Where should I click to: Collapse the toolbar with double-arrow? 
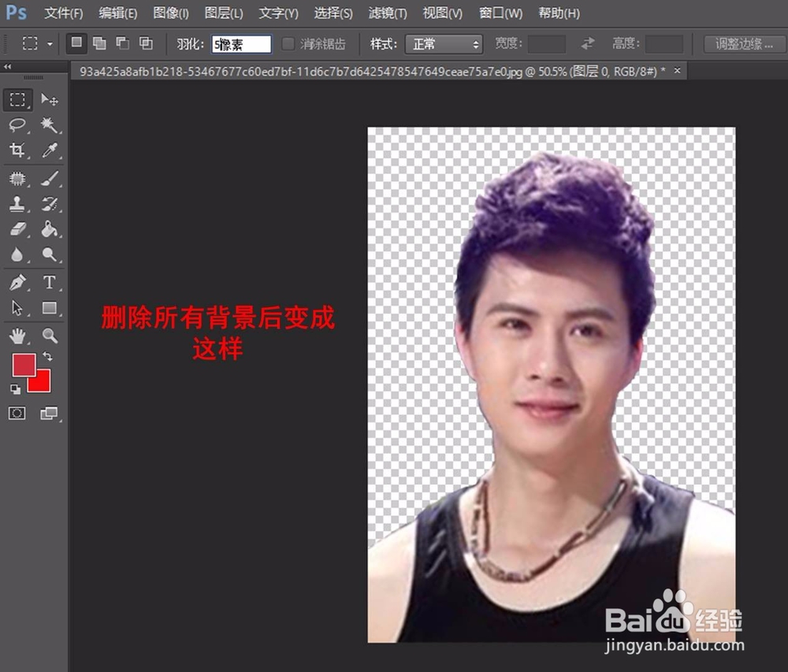pyautogui.click(x=6, y=66)
